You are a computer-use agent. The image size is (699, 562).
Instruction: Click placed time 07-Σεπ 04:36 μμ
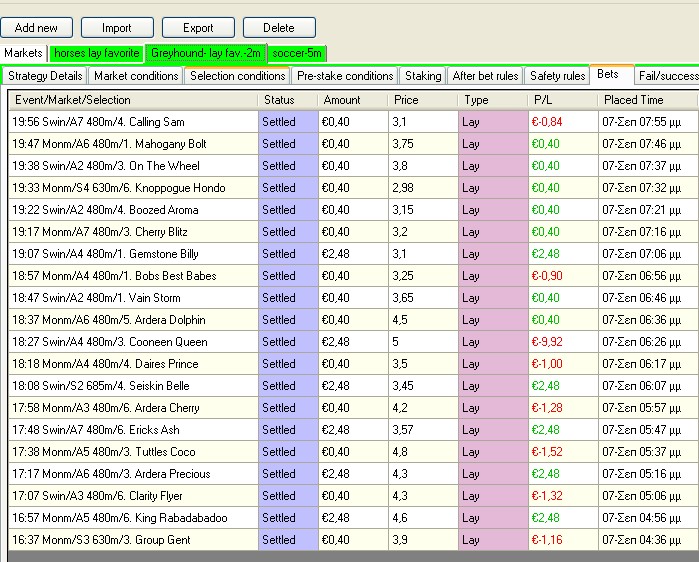[641, 540]
